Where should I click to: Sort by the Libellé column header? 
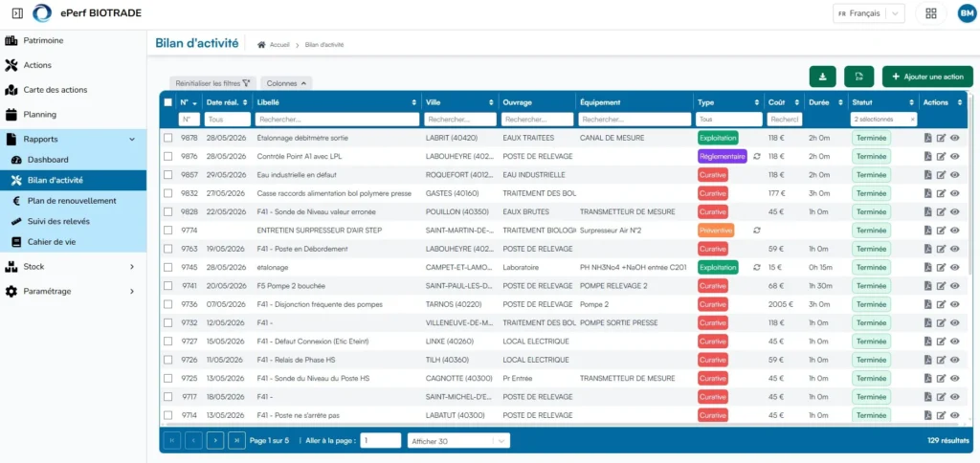pos(337,102)
